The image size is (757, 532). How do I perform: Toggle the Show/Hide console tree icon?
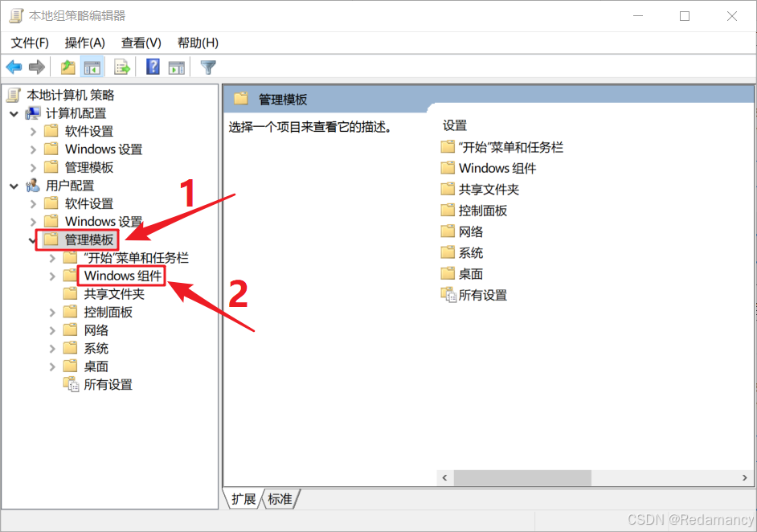pos(92,68)
